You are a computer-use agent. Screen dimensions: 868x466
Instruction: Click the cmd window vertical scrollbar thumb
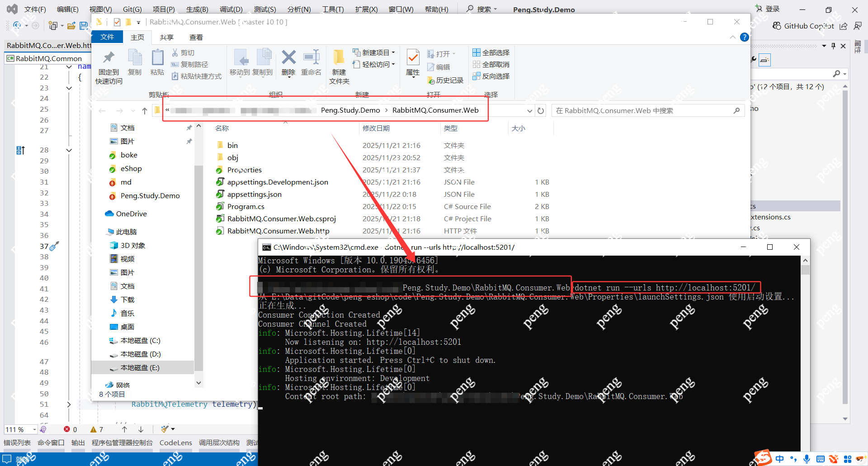805,270
